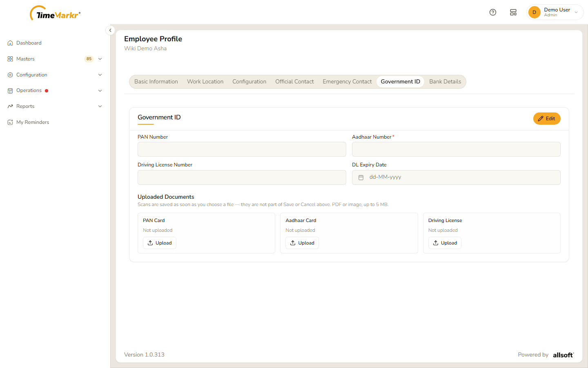This screenshot has height=368, width=588.
Task: Click the Driving License Number field
Action: pyautogui.click(x=242, y=177)
